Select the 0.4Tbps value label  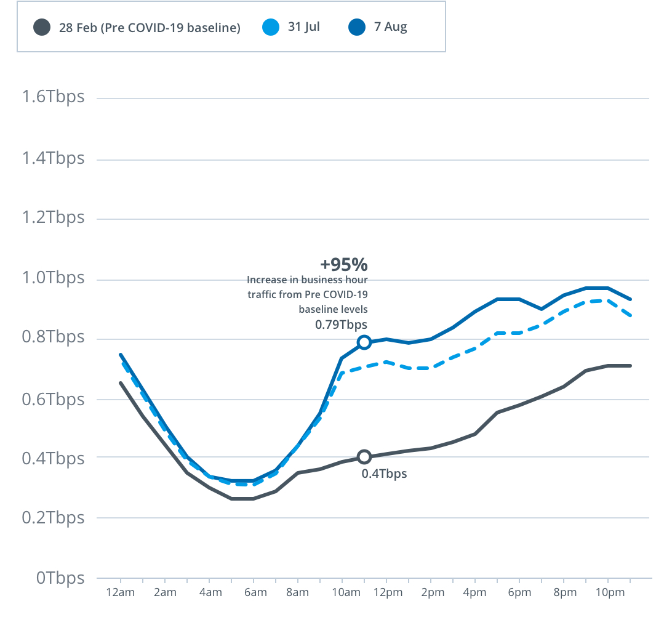pos(384,474)
